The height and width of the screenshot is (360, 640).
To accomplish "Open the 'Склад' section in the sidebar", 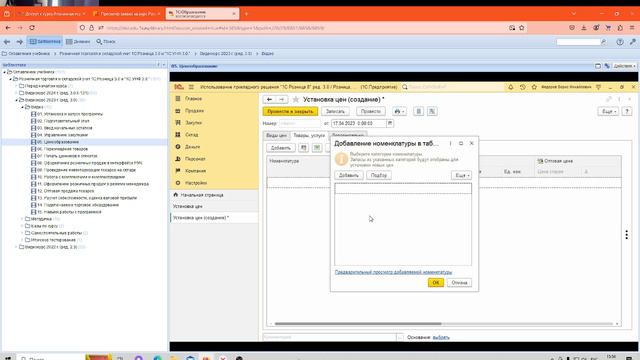I will point(191,135).
